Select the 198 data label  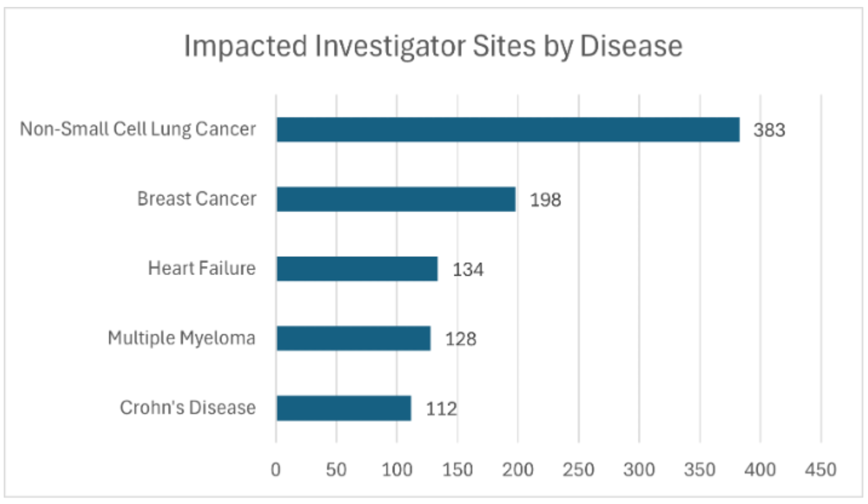tap(545, 200)
